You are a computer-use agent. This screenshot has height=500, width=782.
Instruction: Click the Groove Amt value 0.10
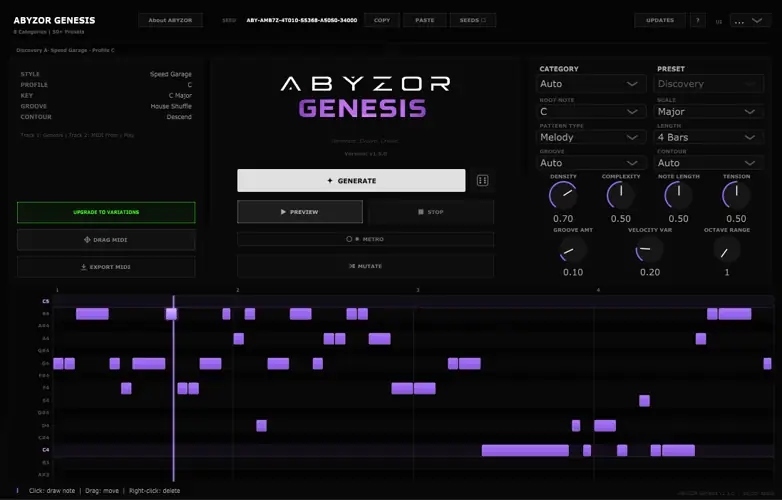[x=573, y=272]
